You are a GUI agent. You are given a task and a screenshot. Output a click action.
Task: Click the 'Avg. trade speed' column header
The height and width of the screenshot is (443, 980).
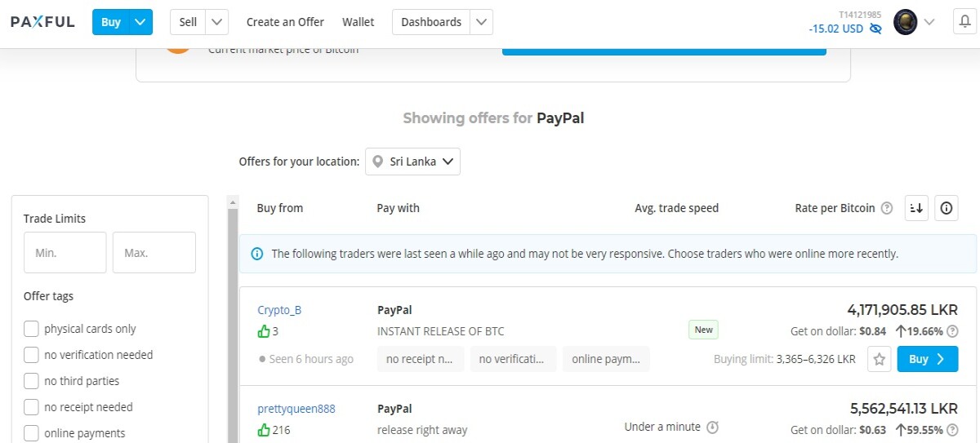(x=677, y=208)
